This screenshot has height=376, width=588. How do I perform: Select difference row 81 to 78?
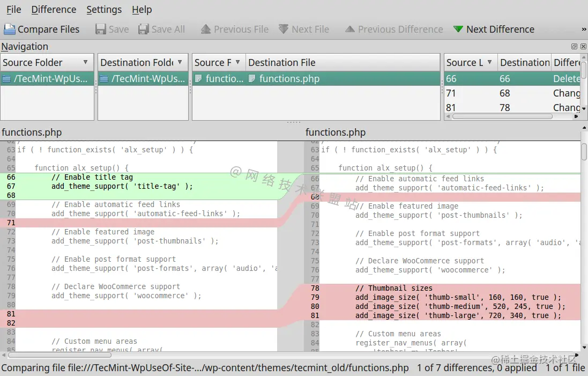(512, 107)
